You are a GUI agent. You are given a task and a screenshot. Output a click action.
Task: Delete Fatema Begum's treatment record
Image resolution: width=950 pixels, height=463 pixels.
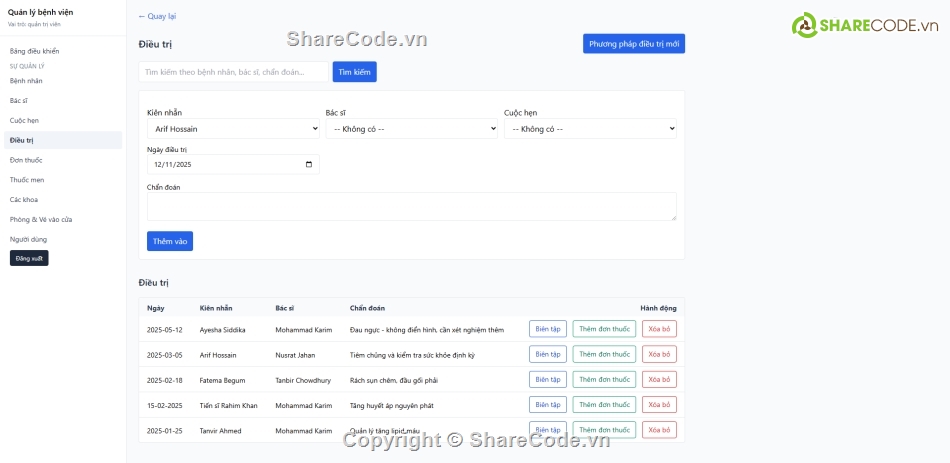659,380
